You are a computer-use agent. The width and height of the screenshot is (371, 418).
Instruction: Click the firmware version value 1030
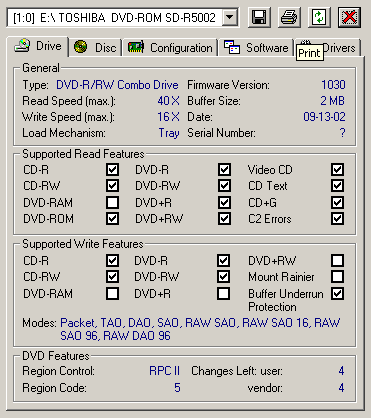pyautogui.click(x=333, y=85)
